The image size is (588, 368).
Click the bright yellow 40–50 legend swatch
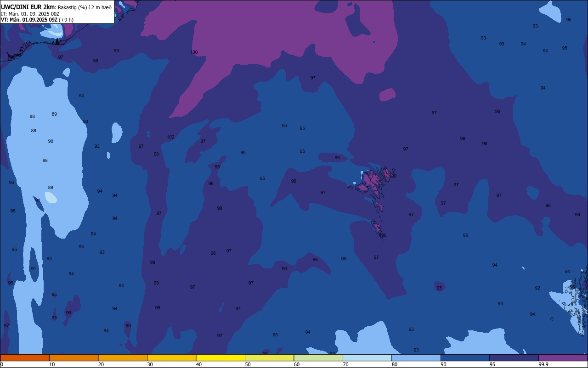click(220, 357)
